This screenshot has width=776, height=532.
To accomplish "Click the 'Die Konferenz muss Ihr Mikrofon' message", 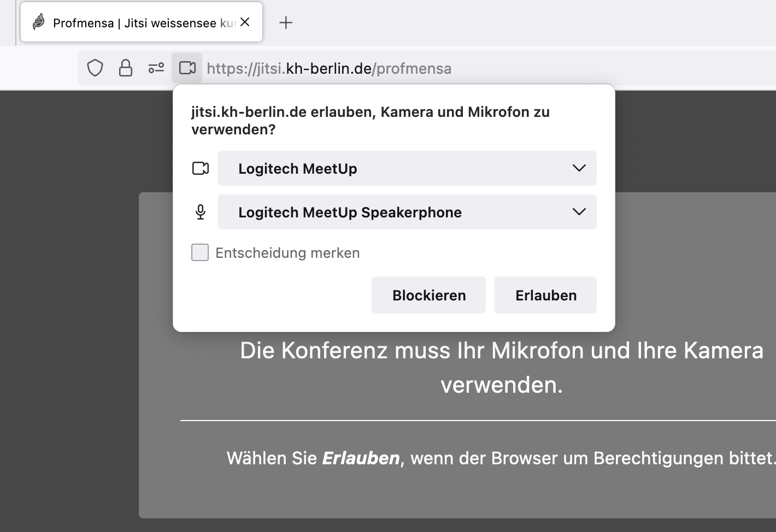I will 502,368.
